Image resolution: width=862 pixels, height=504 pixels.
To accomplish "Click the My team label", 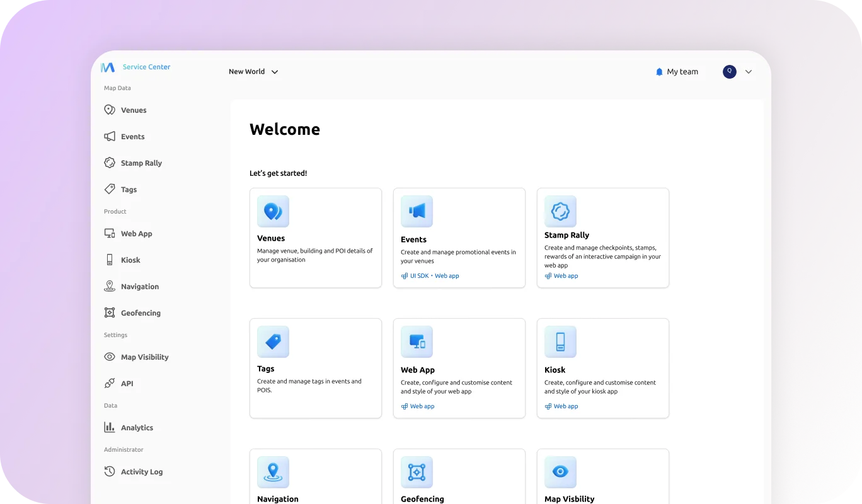I will [x=682, y=72].
